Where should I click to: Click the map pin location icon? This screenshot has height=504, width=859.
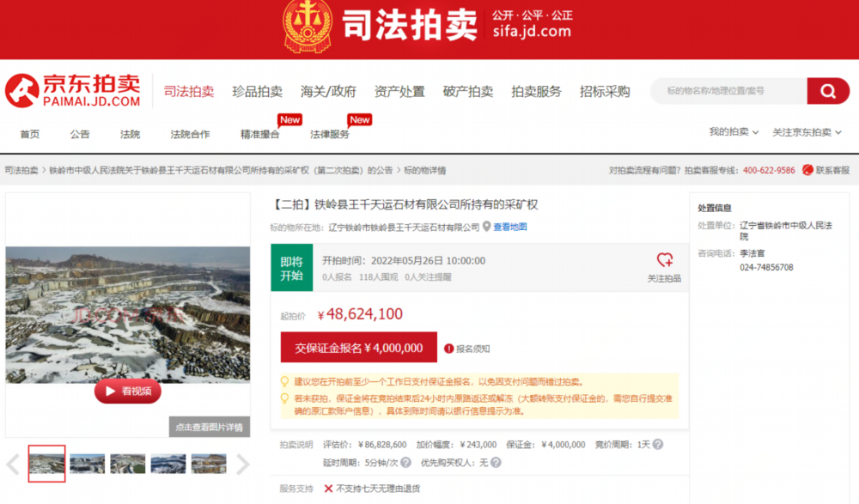pyautogui.click(x=486, y=227)
